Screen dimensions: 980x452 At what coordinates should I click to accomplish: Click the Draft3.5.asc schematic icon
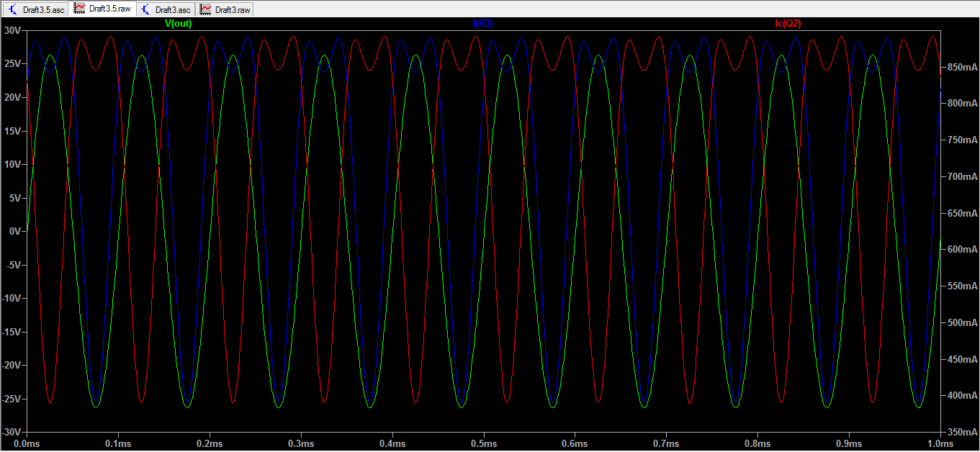(x=13, y=9)
